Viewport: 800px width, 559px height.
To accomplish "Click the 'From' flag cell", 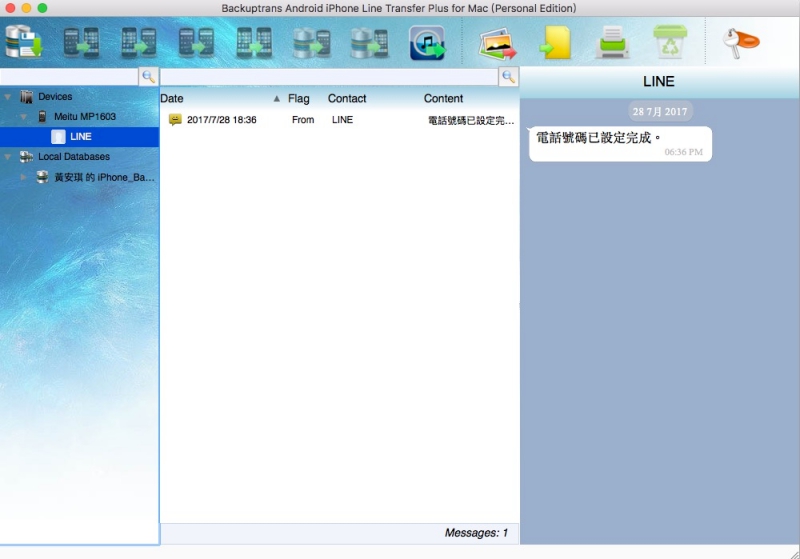I will (x=303, y=119).
